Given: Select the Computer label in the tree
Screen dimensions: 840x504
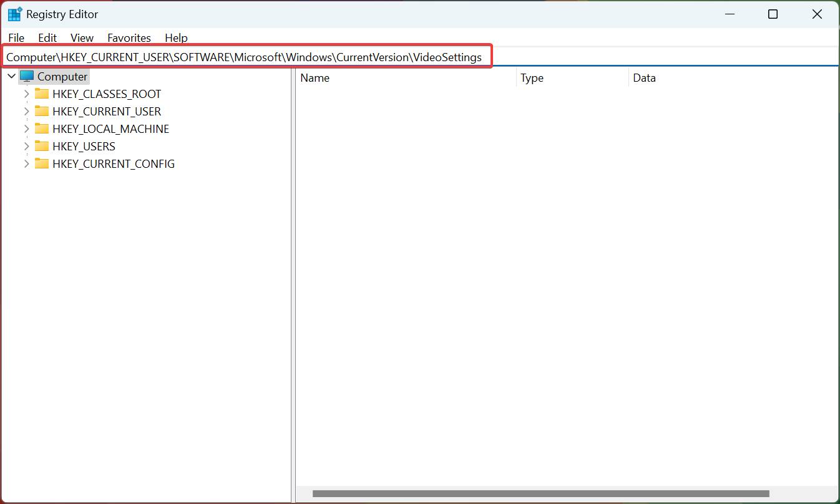Looking at the screenshot, I should [62, 77].
